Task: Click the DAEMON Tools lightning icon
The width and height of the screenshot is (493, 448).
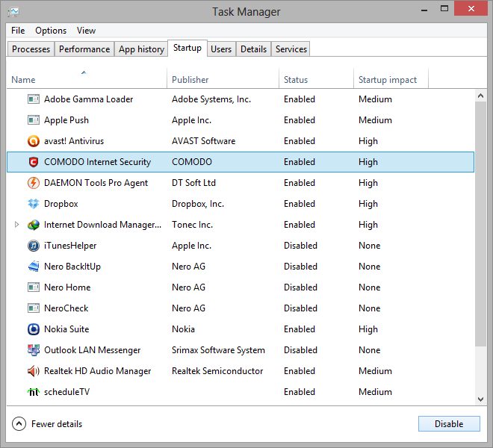Action: pos(34,183)
